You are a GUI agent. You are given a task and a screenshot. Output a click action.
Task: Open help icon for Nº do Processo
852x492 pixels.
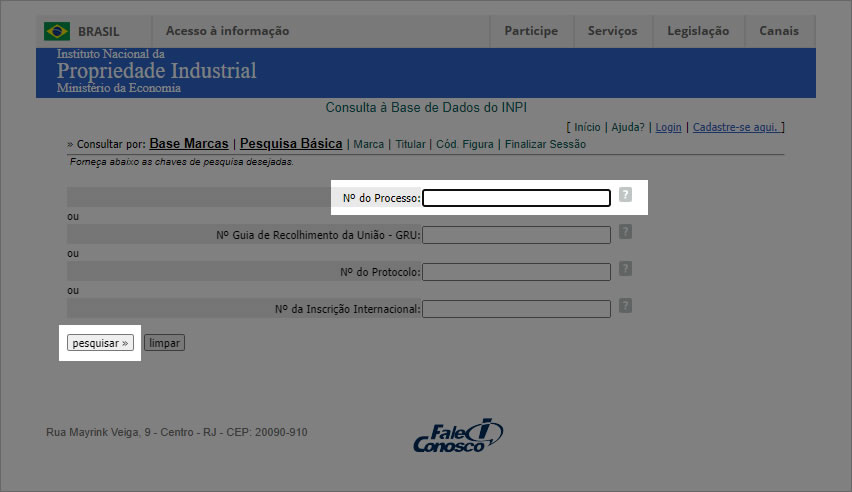625,195
